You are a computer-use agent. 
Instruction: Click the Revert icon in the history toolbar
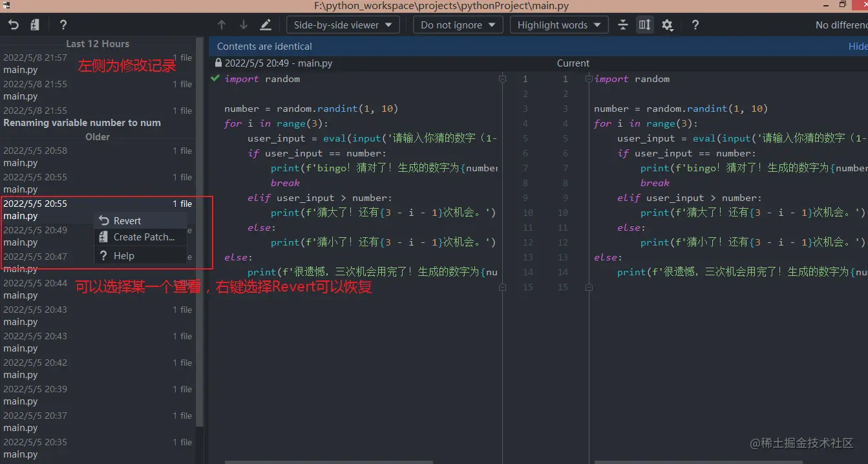13,25
